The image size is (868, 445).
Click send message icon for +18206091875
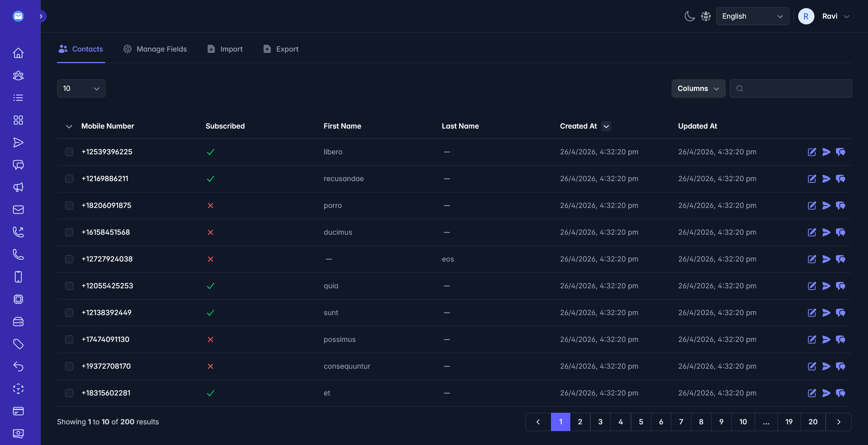point(826,206)
